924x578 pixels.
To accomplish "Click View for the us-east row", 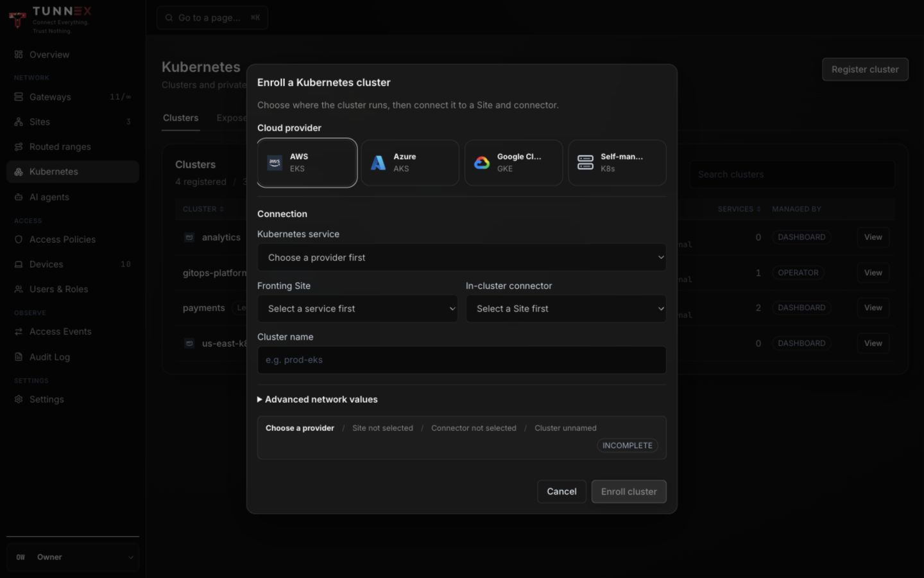I will [x=873, y=344].
